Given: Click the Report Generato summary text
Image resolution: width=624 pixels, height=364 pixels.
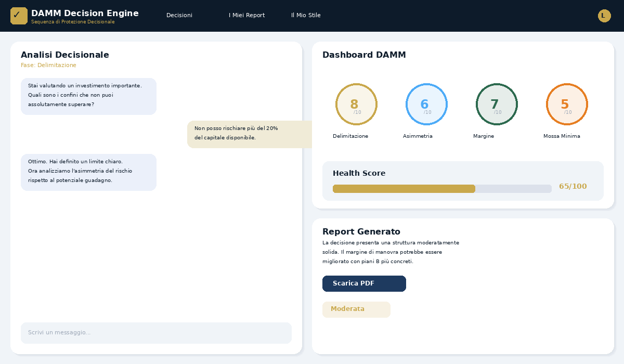Looking at the screenshot, I should coord(391,252).
